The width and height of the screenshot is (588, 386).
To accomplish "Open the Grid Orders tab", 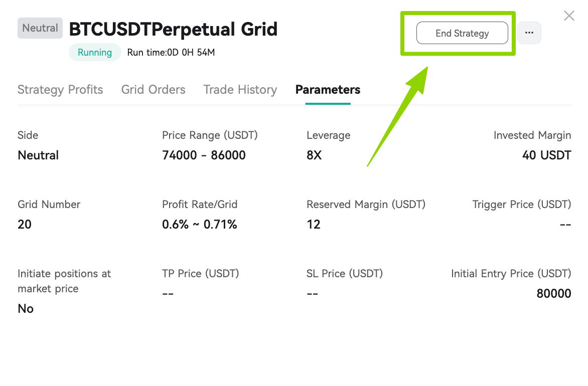I will (153, 90).
